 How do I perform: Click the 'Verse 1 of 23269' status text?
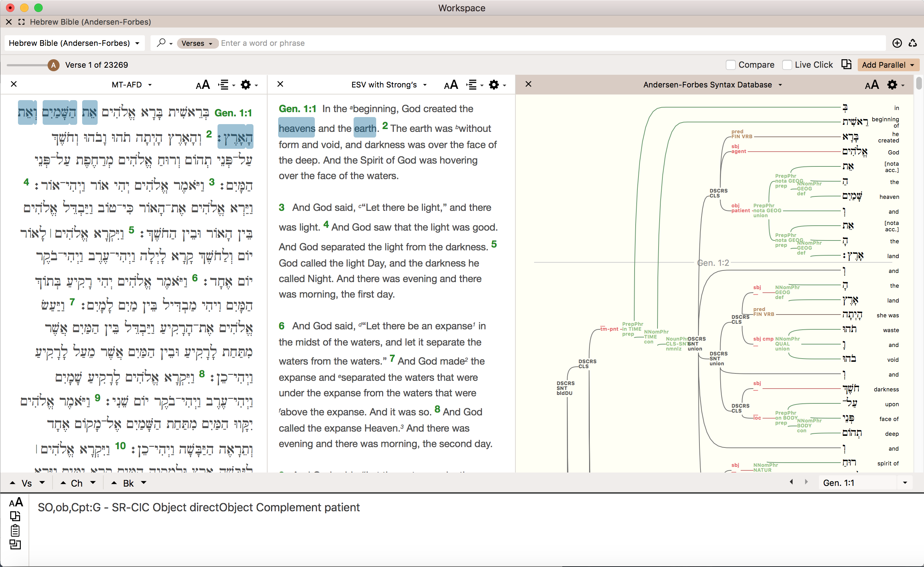96,65
